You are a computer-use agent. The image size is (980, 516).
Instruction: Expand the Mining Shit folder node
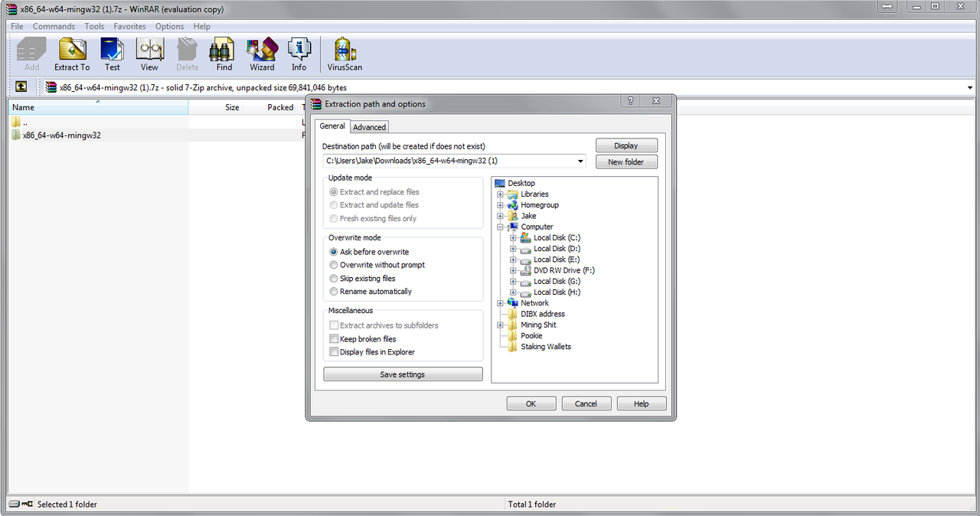(501, 325)
